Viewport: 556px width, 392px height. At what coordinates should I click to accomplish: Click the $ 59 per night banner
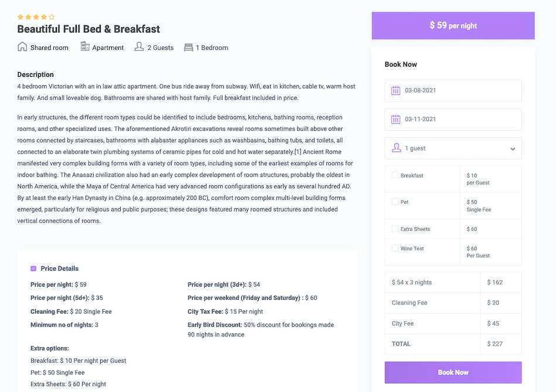[x=453, y=26]
